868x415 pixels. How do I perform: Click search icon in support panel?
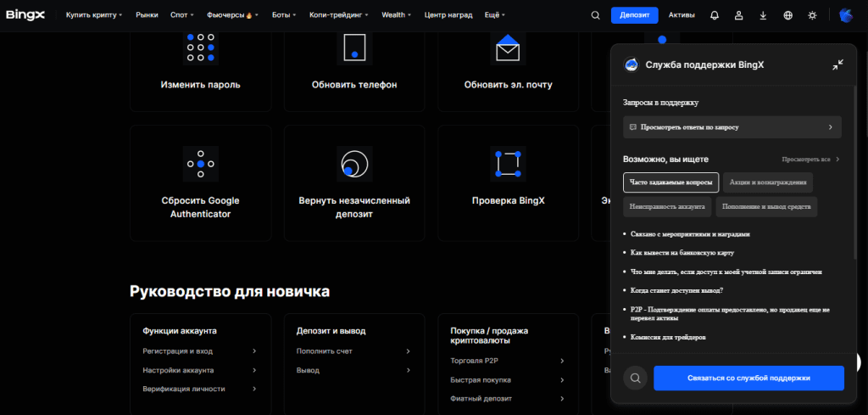click(x=635, y=378)
